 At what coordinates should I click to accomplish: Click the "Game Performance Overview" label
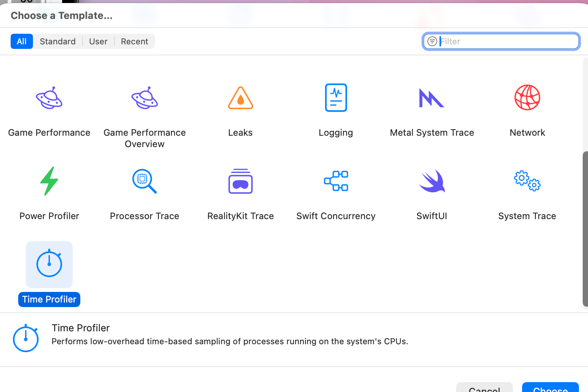click(145, 138)
